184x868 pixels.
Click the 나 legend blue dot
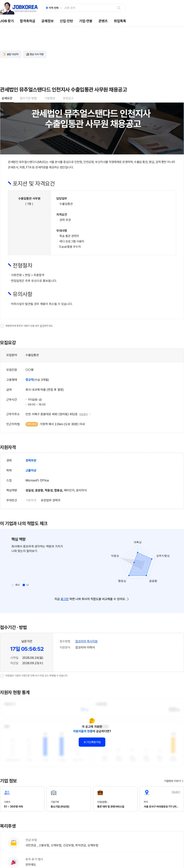pos(24,585)
